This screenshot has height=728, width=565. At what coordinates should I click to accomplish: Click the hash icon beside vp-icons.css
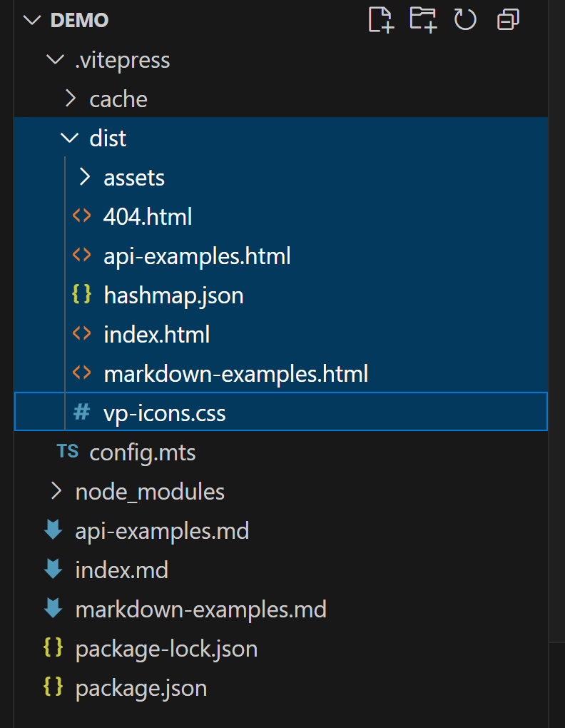pyautogui.click(x=82, y=413)
